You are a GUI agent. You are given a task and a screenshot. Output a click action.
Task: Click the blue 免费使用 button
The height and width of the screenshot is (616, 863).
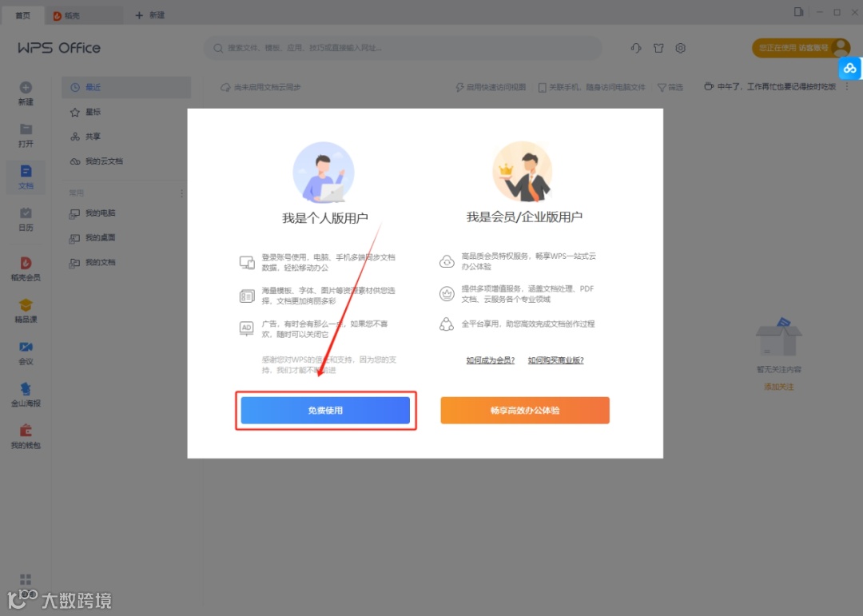[x=325, y=411]
